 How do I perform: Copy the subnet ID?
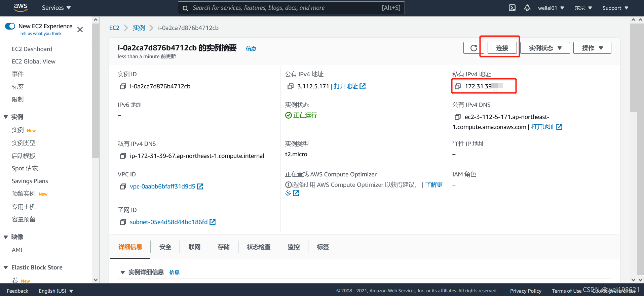tap(123, 222)
